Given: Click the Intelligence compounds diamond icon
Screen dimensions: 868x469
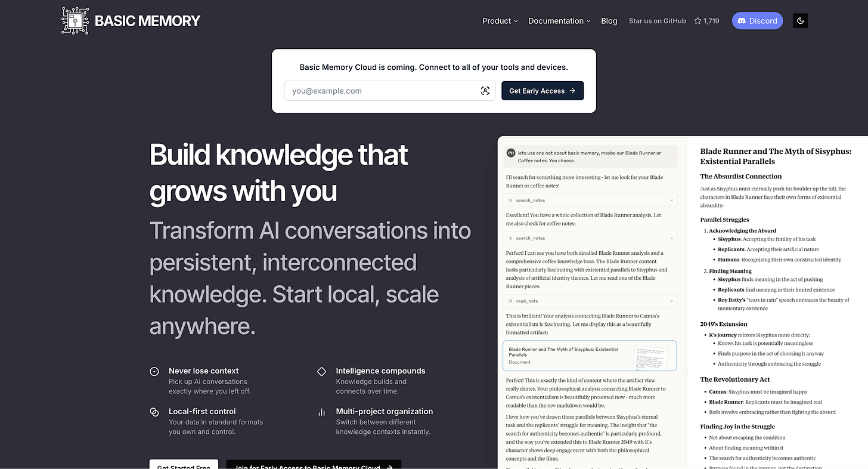Looking at the screenshot, I should tap(321, 371).
